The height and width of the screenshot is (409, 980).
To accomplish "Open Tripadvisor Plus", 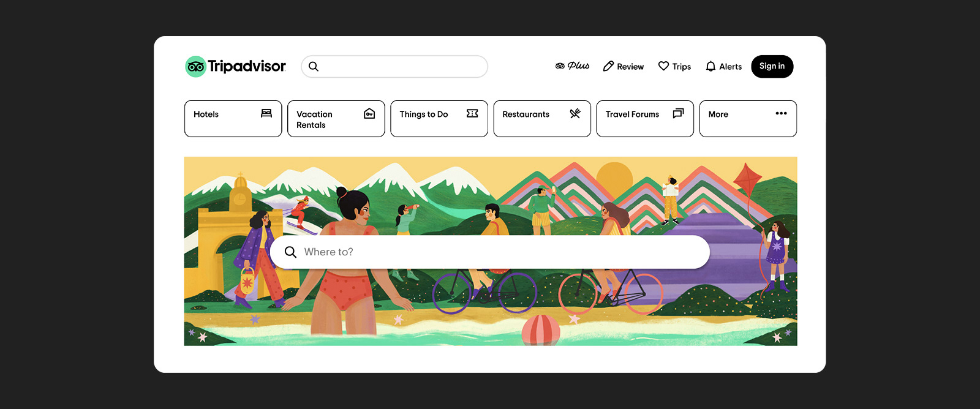I will [x=572, y=66].
